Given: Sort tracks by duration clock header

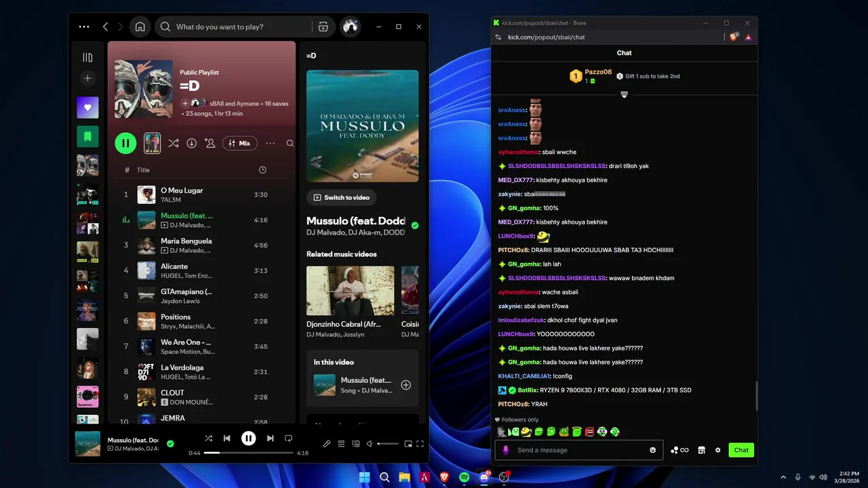Looking at the screenshot, I should point(262,170).
